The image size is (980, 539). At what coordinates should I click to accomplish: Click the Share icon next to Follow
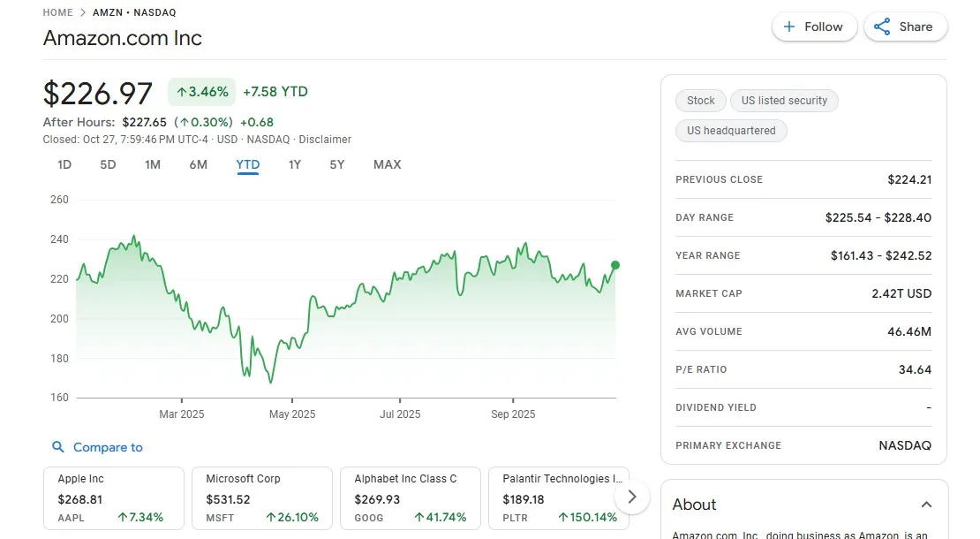pyautogui.click(x=881, y=27)
